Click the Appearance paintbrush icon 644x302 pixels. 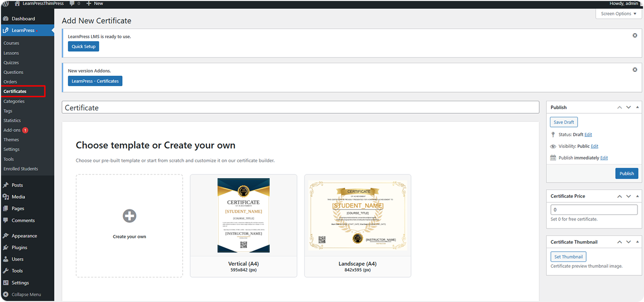[6, 236]
